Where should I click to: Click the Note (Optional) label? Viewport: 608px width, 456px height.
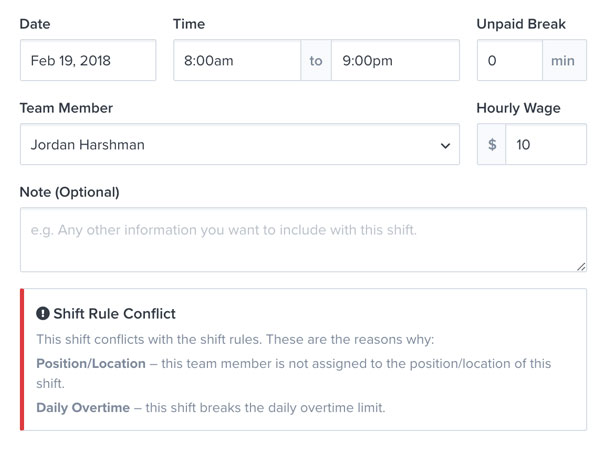69,192
